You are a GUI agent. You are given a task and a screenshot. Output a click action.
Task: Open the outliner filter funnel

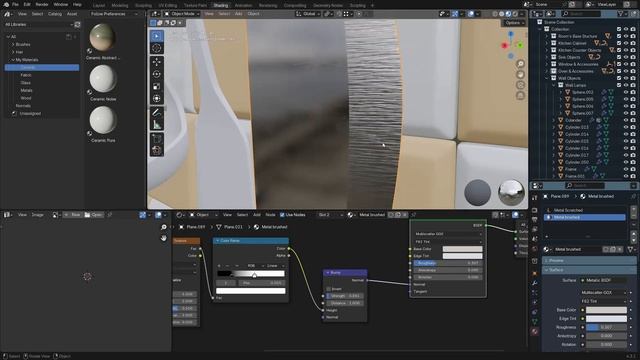coord(621,14)
